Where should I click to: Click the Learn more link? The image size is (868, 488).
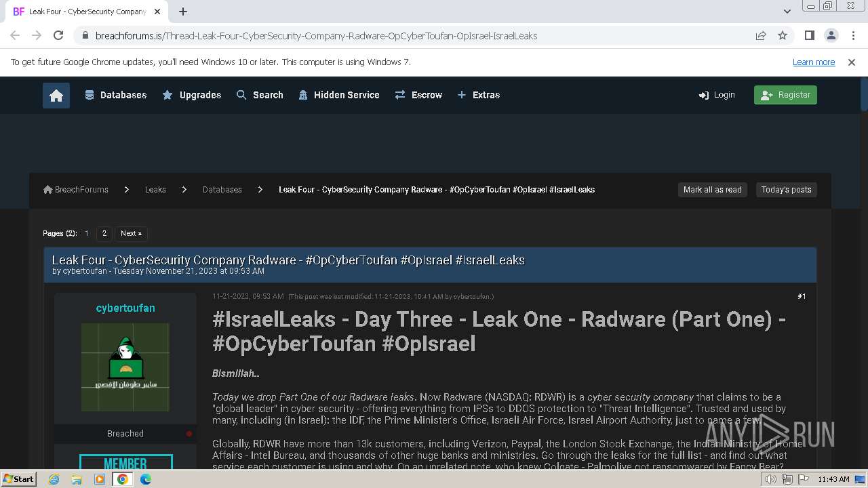click(x=814, y=62)
